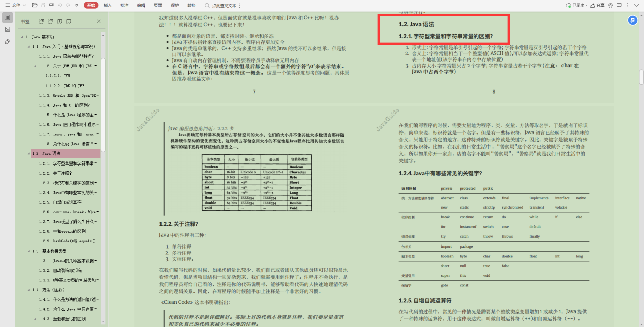Image resolution: width=644 pixels, height=327 pixels.
Task: Open the vertical three-dot menu at top right
Action: [x=627, y=5]
